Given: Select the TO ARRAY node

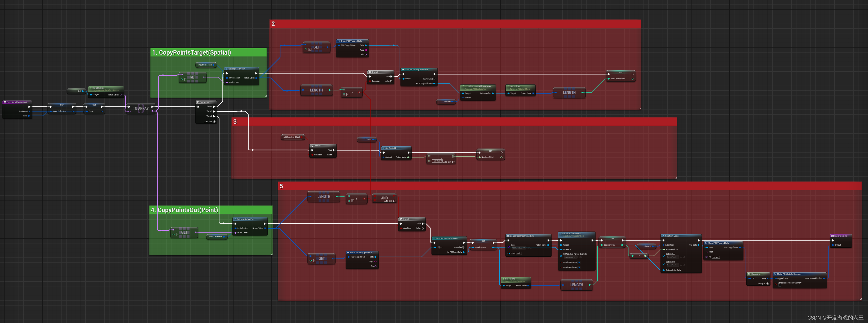Looking at the screenshot, I should click(141, 108).
